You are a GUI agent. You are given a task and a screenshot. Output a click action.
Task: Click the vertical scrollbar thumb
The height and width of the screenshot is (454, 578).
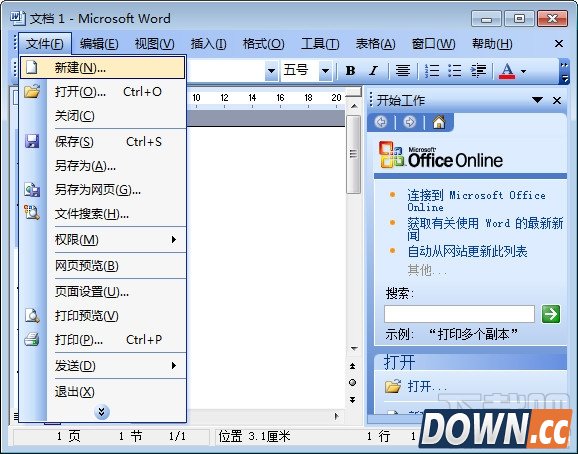353,154
